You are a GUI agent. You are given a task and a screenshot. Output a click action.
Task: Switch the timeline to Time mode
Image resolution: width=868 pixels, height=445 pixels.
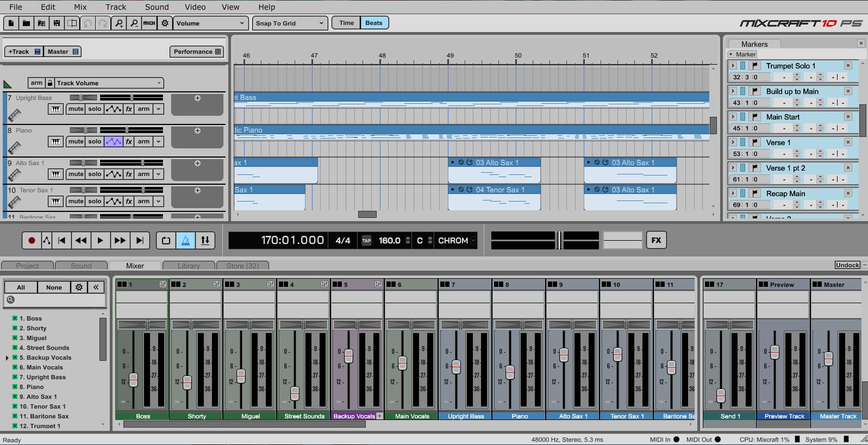(x=346, y=23)
